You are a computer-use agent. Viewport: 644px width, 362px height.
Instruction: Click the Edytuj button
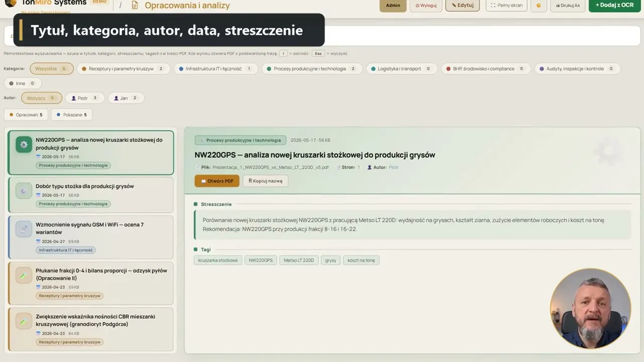click(x=462, y=6)
